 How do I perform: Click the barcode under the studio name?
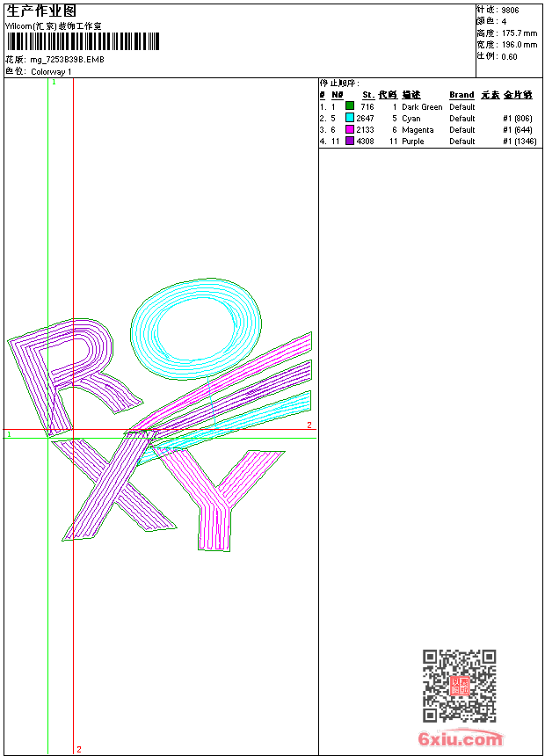pos(83,41)
